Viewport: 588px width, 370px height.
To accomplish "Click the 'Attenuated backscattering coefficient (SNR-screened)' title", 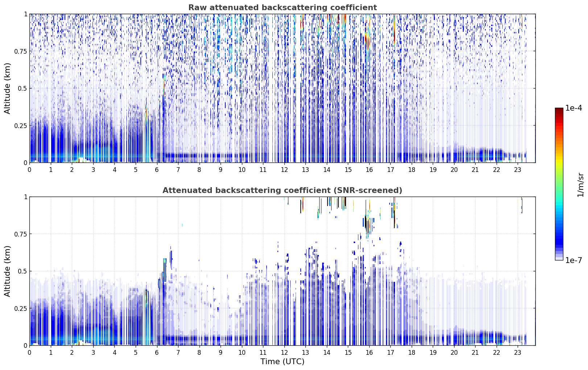I will (282, 190).
